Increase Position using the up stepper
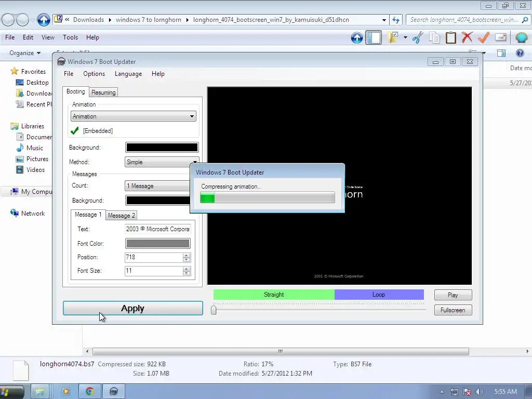This screenshot has width=532, height=399. (187, 255)
